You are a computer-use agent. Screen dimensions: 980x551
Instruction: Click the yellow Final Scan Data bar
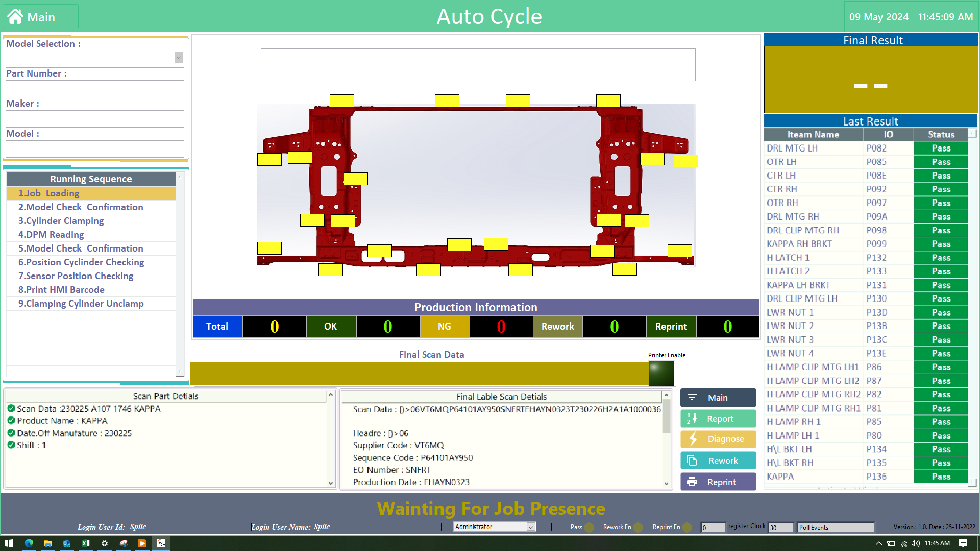pos(419,373)
